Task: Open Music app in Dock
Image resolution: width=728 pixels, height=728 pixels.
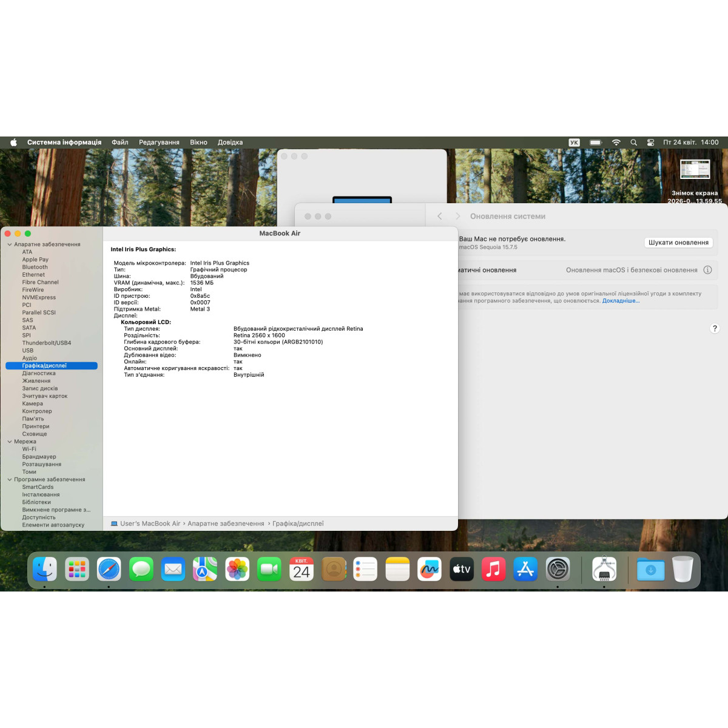Action: click(x=494, y=569)
